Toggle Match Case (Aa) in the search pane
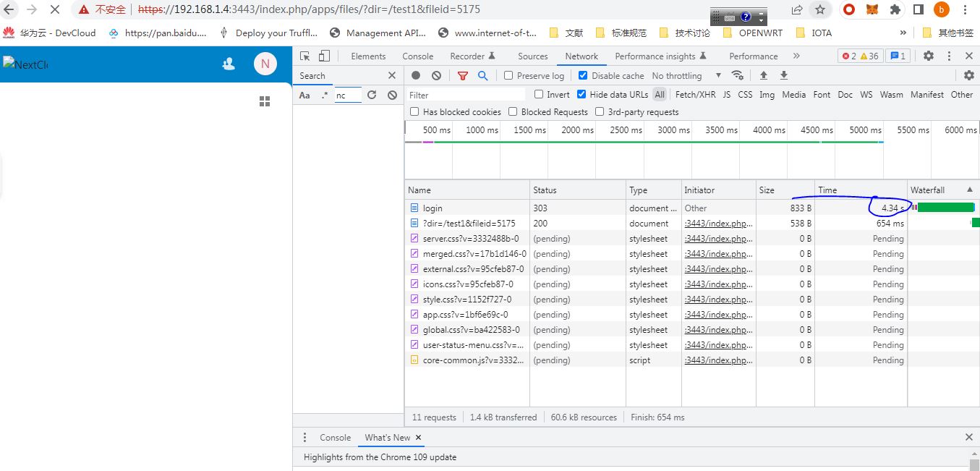Image resolution: width=980 pixels, height=471 pixels. point(305,95)
